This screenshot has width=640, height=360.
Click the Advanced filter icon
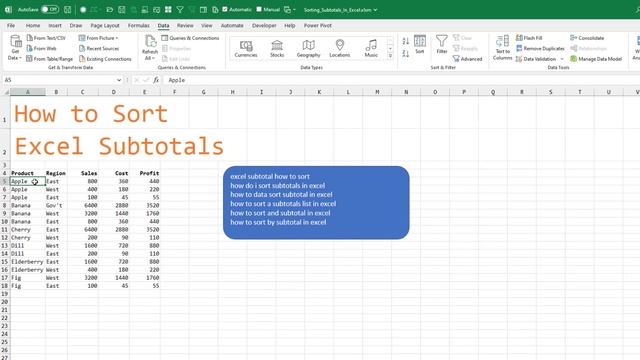point(456,59)
